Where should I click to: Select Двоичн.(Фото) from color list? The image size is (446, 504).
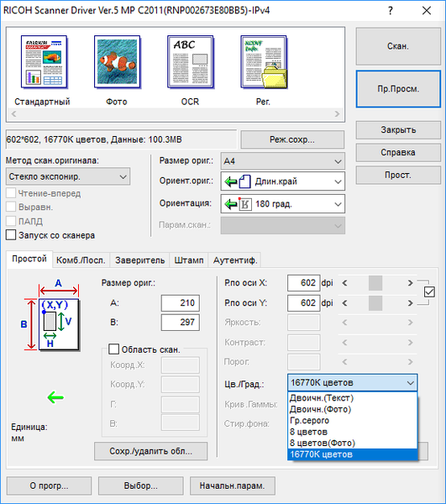(353, 409)
